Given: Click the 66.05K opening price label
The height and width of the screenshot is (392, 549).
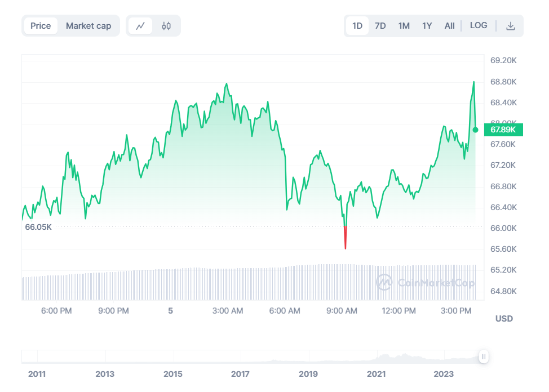Looking at the screenshot, I should (x=38, y=228).
